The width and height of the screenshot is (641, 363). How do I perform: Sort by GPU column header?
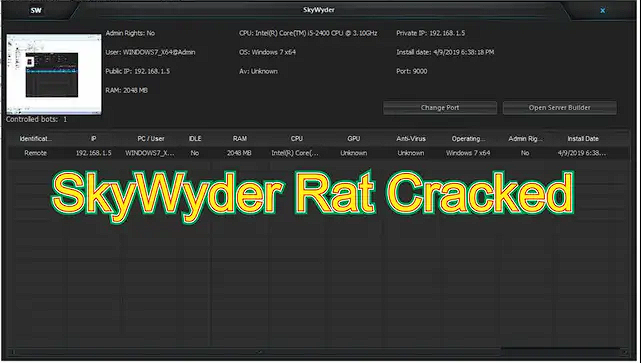click(354, 139)
